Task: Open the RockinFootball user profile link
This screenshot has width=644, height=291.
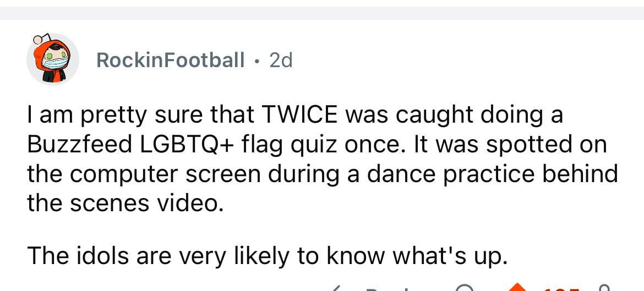Action: (x=170, y=60)
